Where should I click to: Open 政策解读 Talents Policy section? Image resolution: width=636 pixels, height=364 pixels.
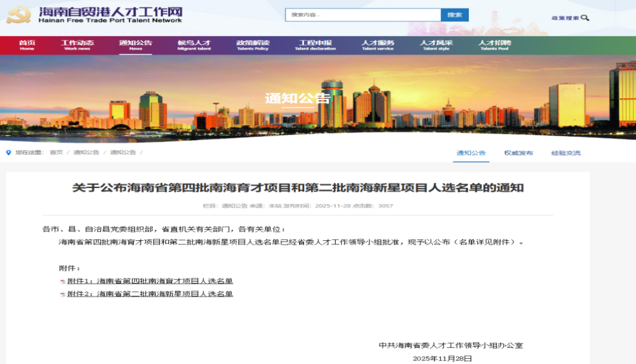point(253,45)
